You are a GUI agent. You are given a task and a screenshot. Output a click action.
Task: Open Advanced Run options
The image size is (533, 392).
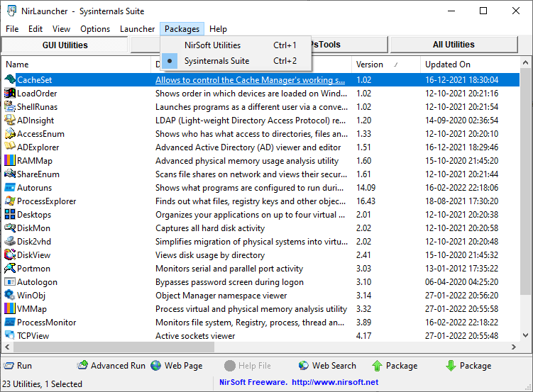tap(111, 366)
